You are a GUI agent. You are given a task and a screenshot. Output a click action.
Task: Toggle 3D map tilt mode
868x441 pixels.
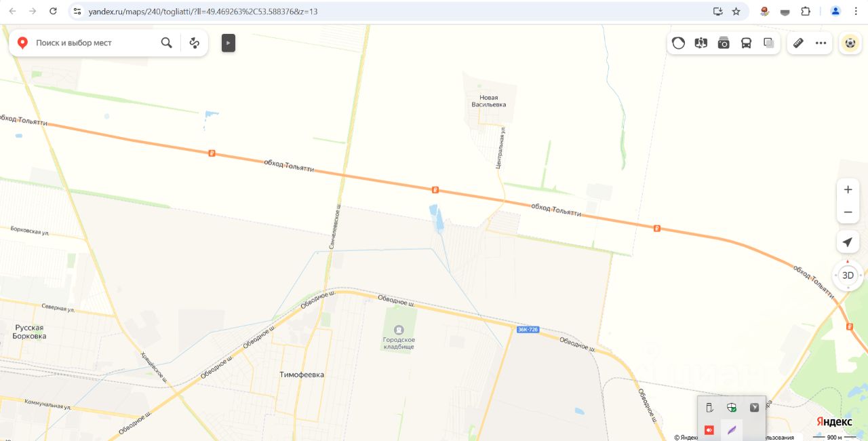click(848, 275)
